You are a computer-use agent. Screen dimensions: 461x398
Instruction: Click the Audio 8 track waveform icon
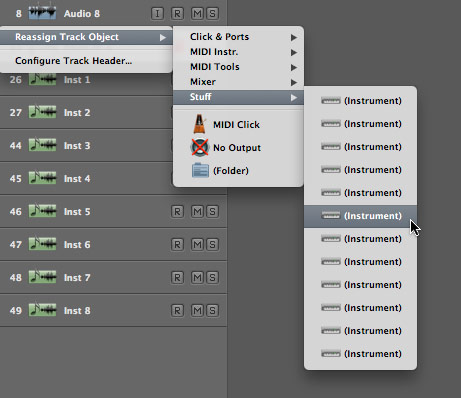coord(42,13)
